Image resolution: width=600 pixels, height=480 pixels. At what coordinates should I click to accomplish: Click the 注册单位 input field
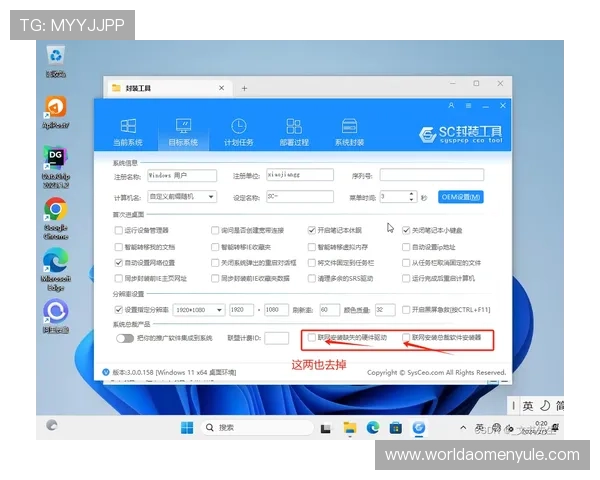300,175
